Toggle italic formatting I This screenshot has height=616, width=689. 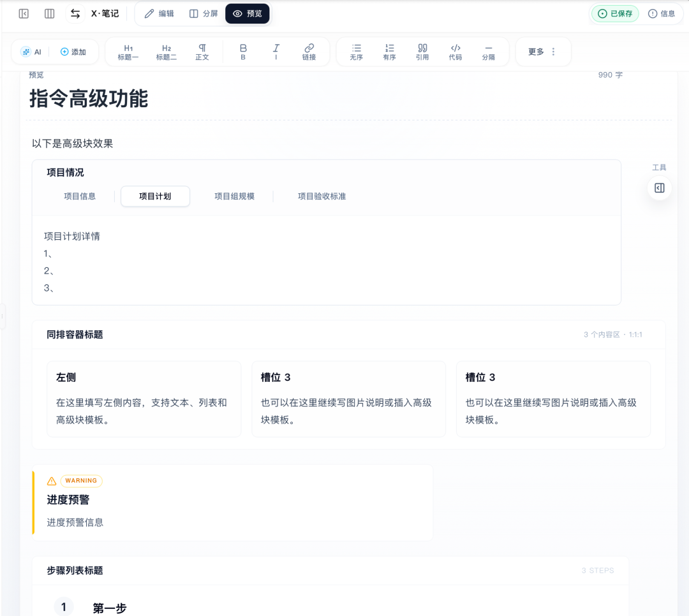click(x=276, y=52)
